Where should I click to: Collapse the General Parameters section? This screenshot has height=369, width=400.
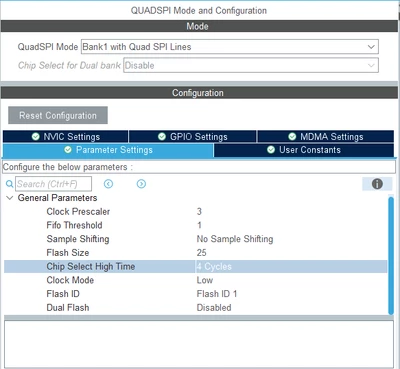pyautogui.click(x=10, y=198)
